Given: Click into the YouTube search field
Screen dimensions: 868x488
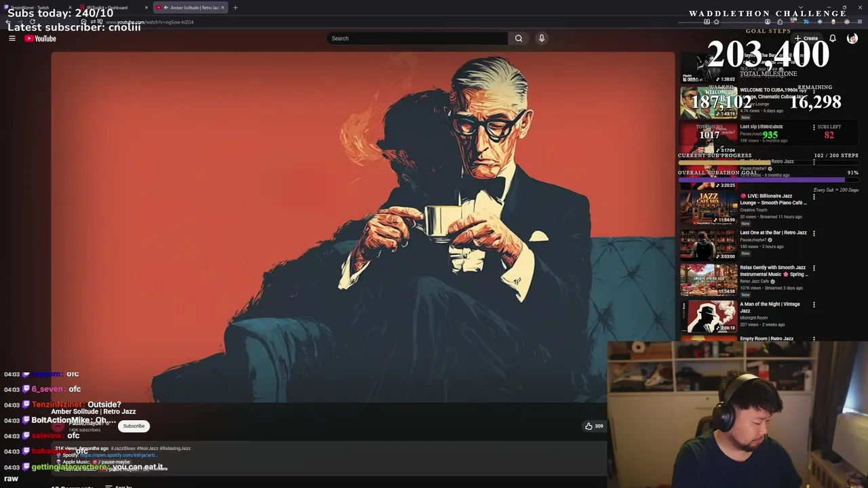Looking at the screenshot, I should point(417,38).
